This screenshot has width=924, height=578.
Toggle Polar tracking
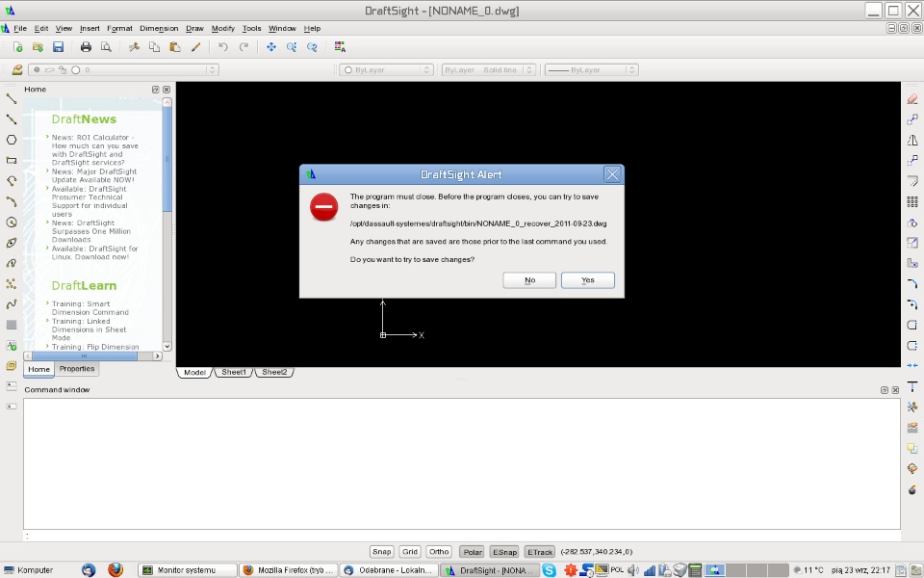(x=473, y=552)
